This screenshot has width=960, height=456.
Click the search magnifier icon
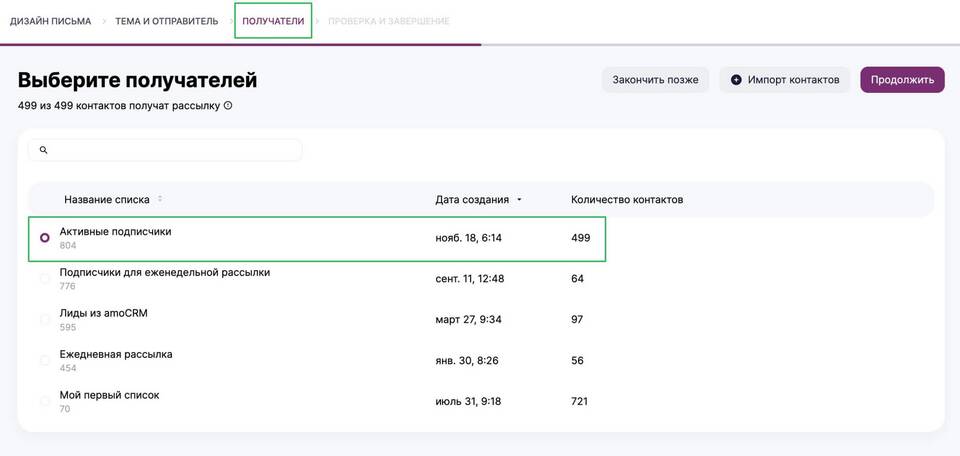coord(44,150)
